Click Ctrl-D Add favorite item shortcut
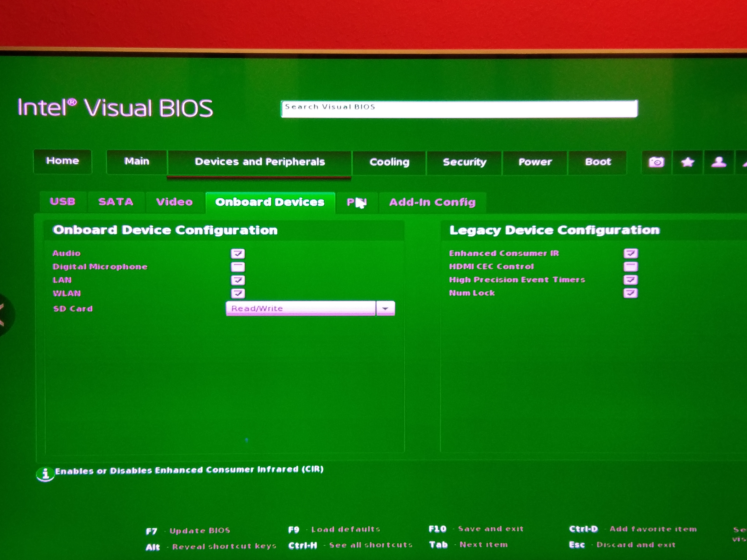 [633, 529]
